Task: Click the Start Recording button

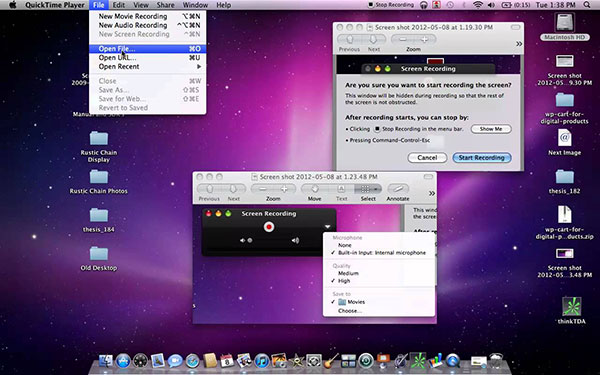Action: tap(482, 158)
